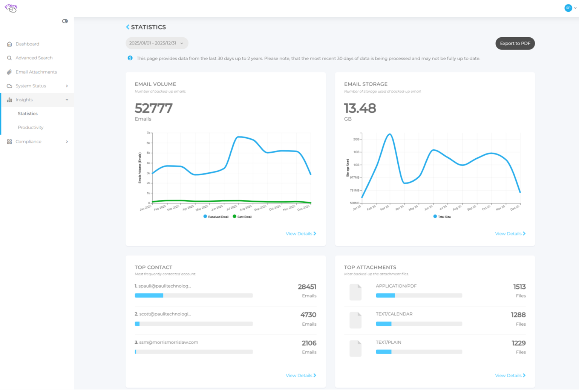Click the Export to PDF button
Screen dimensions: 579x392
click(515, 43)
